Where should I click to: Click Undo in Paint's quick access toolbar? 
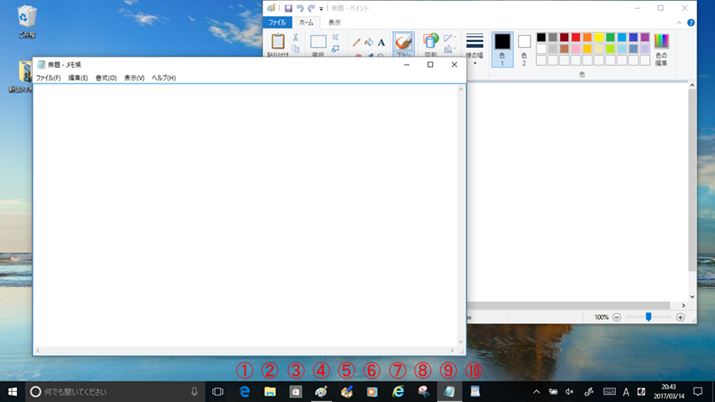(300, 8)
